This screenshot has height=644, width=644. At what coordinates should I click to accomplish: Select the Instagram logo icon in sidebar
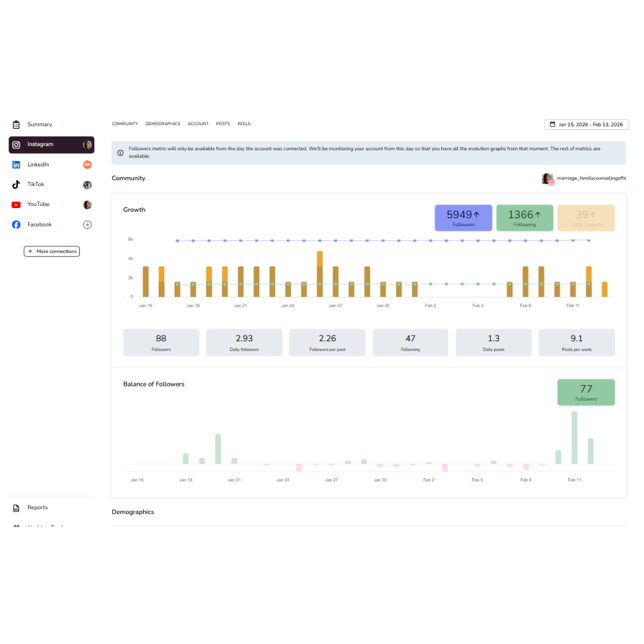pos(16,144)
